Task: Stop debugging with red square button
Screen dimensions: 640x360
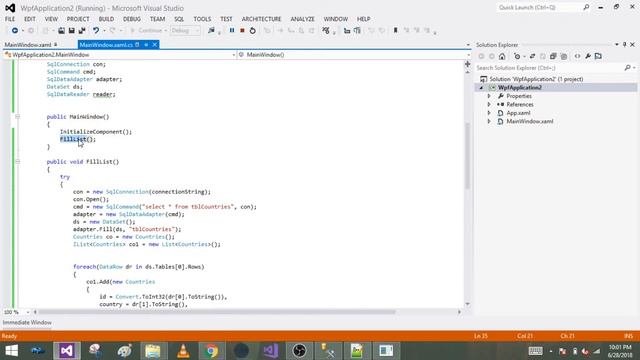Action: point(242,31)
